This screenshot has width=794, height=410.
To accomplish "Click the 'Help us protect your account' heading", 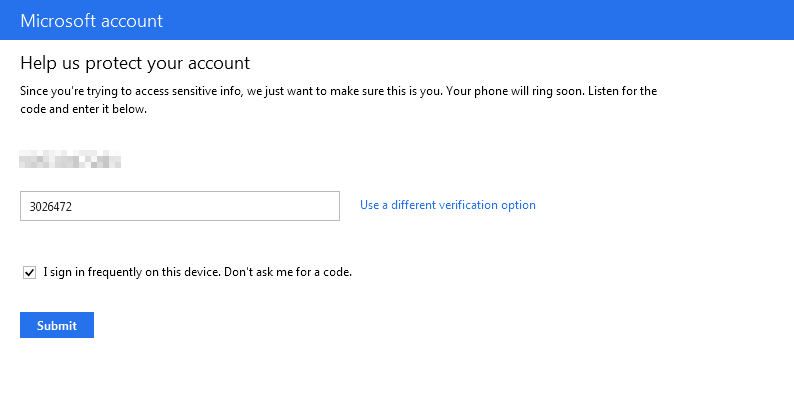I will point(135,63).
